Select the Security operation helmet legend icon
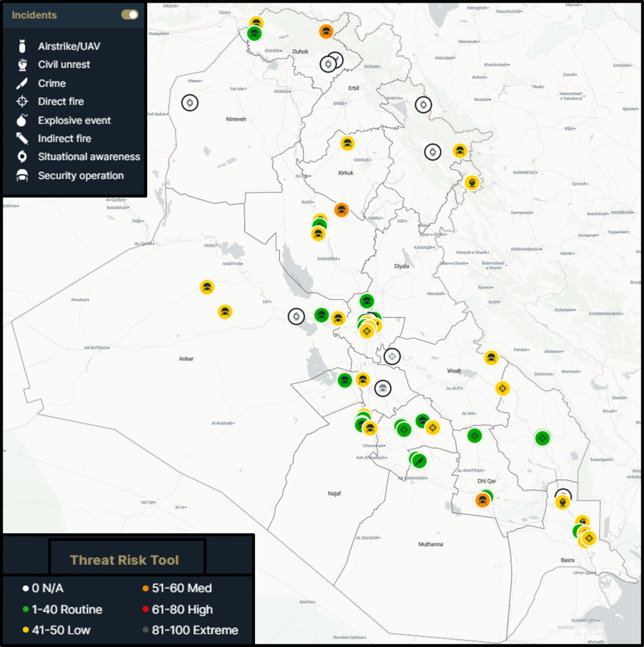The height and width of the screenshot is (647, 644). (23, 176)
